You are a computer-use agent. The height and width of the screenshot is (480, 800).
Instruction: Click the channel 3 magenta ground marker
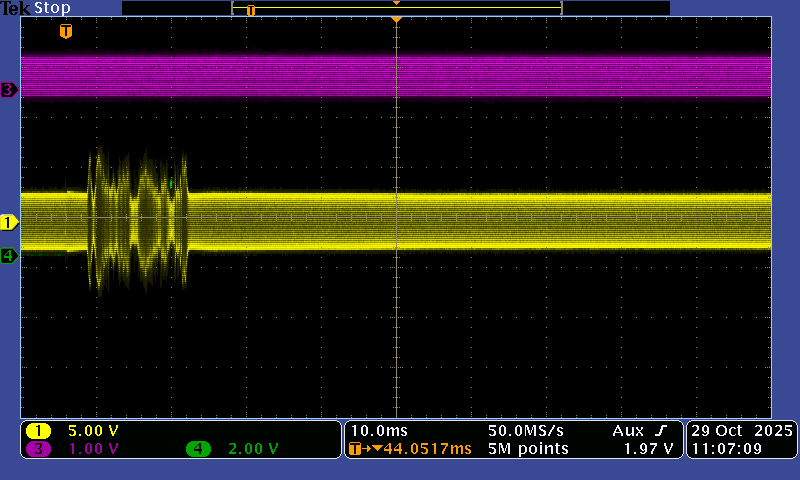[9, 90]
